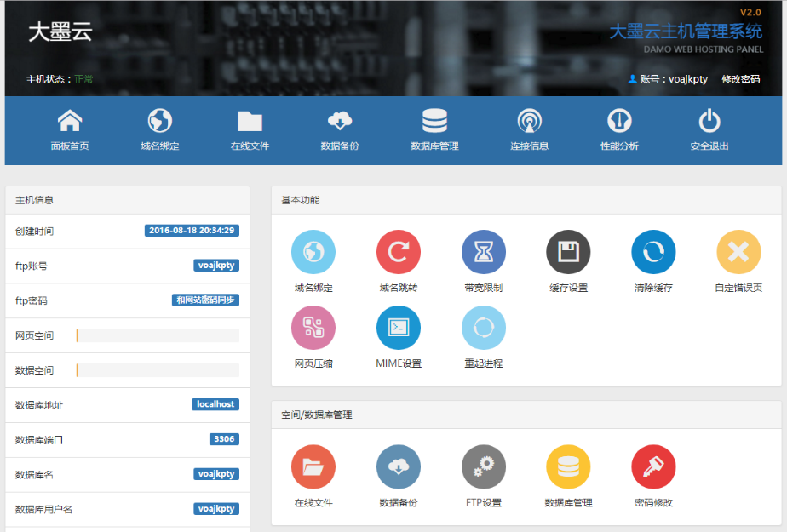Viewport: 787px width, 532px height.
Task: Open 数据库管理 database icon in top navigation
Action: [x=434, y=121]
